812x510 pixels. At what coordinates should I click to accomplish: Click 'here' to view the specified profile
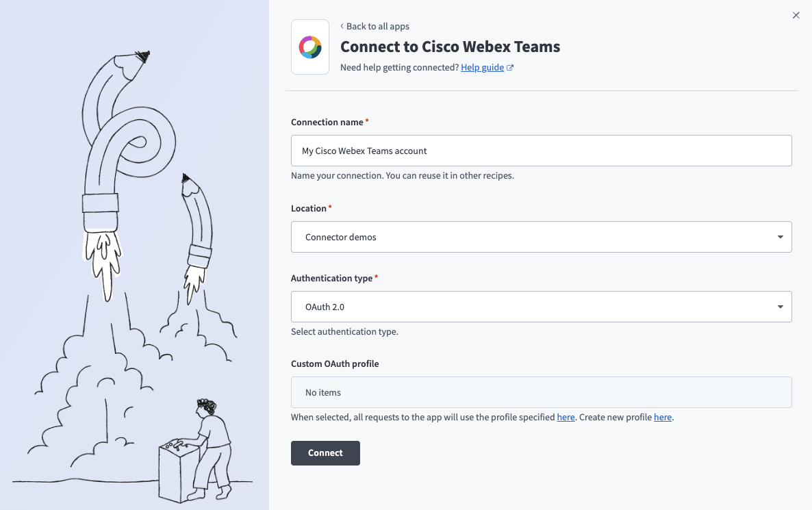566,417
